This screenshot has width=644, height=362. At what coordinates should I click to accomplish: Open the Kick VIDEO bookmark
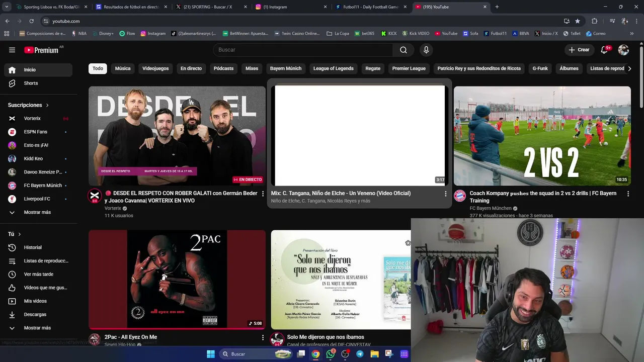(x=416, y=33)
